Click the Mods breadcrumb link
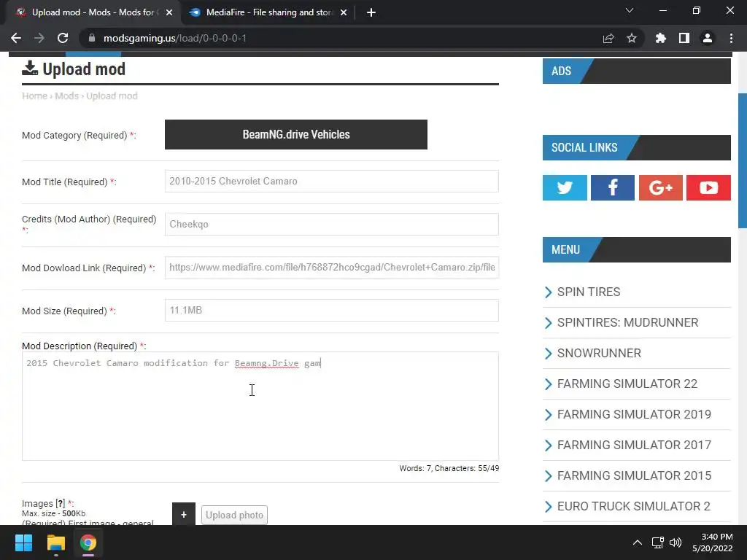747x560 pixels. [66, 96]
